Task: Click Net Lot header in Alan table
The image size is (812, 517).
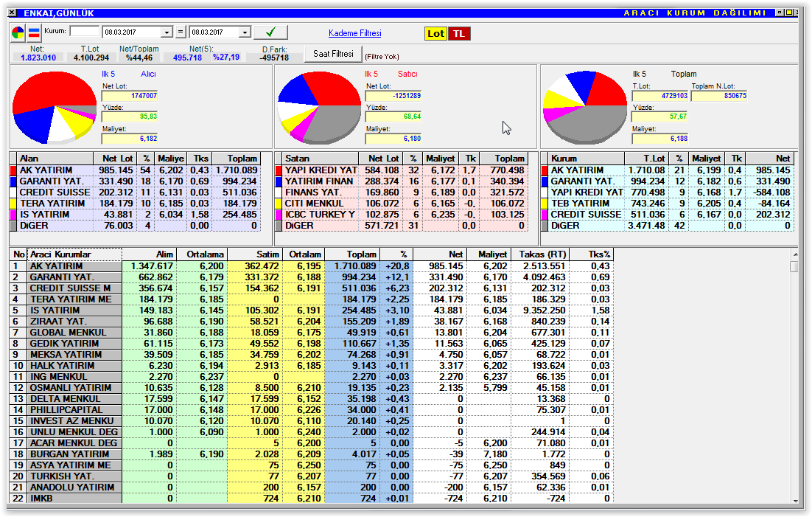Action: 114,159
